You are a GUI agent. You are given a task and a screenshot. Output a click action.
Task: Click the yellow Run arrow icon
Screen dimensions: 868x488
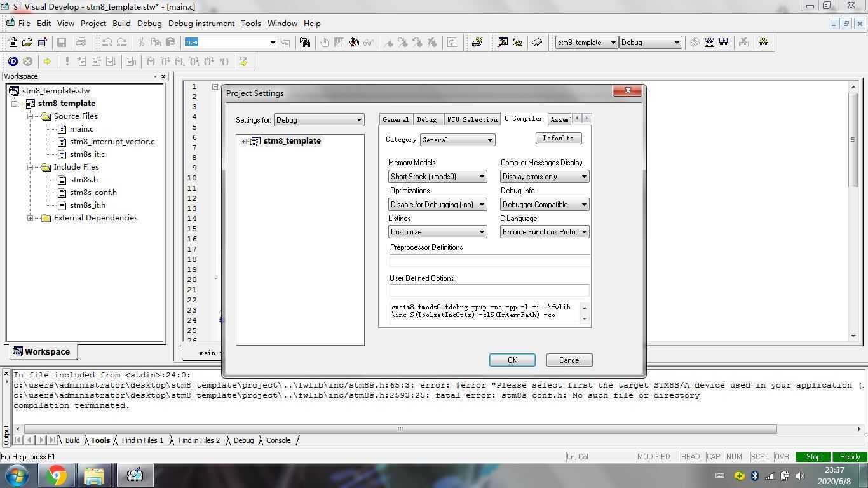47,62
